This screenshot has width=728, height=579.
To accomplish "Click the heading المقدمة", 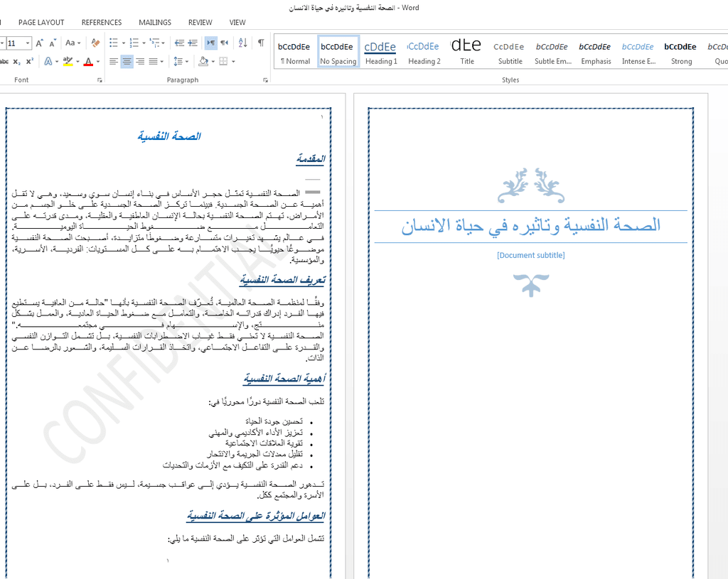I will (311, 158).
